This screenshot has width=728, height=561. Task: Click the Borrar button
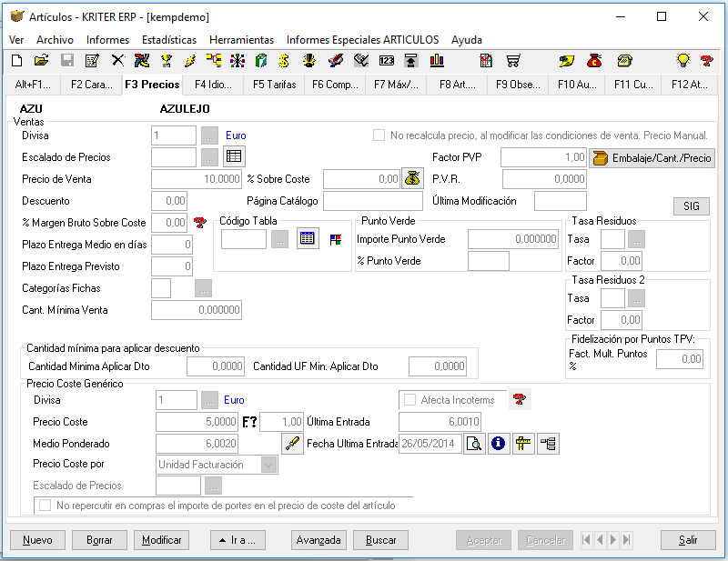tap(99, 540)
